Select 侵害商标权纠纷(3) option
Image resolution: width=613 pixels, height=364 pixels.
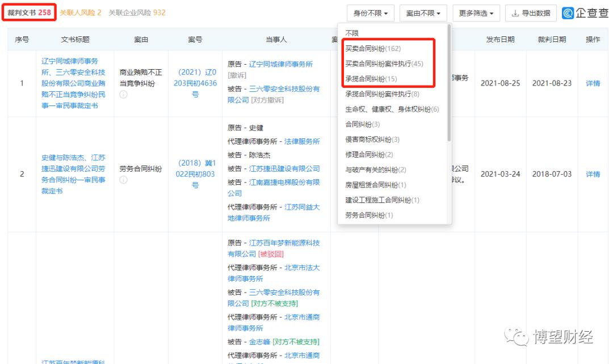[x=372, y=140]
